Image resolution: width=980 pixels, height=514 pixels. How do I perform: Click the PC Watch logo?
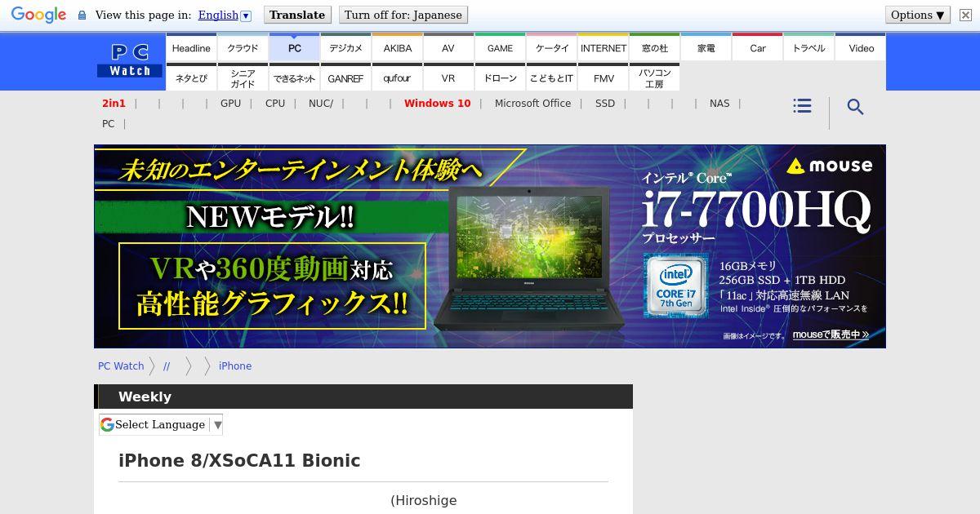130,61
